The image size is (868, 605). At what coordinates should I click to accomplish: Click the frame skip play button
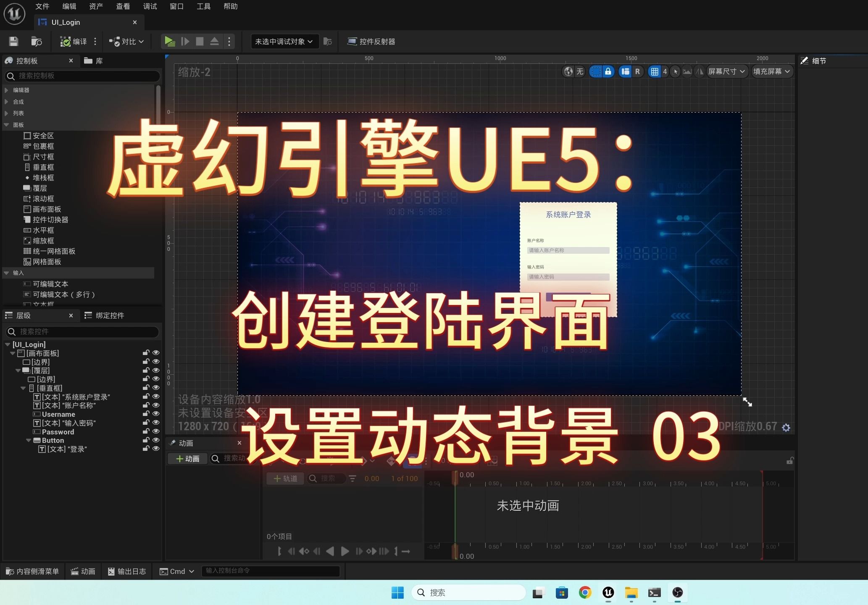[185, 41]
